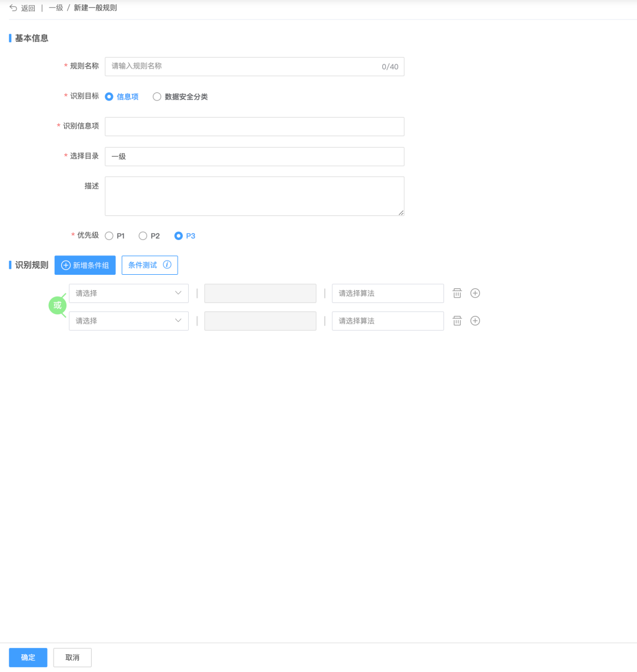Confirm with the 确定 button
Viewport: 637px width, 672px height.
click(x=28, y=657)
